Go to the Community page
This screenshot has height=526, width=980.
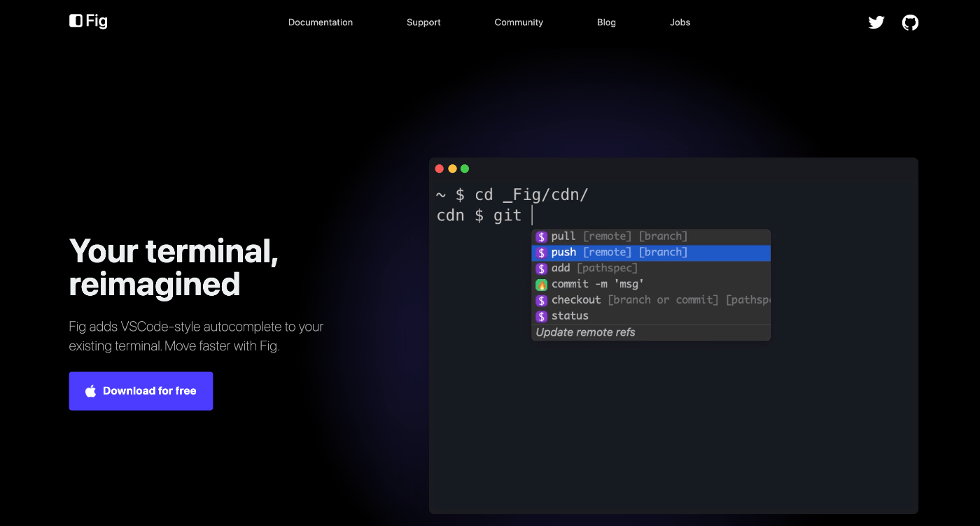(519, 22)
